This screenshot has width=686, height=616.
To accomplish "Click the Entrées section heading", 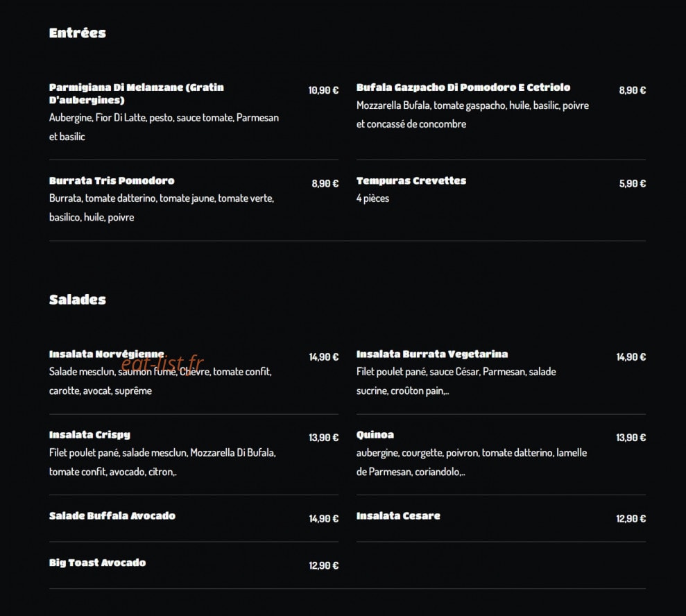I will [78, 33].
